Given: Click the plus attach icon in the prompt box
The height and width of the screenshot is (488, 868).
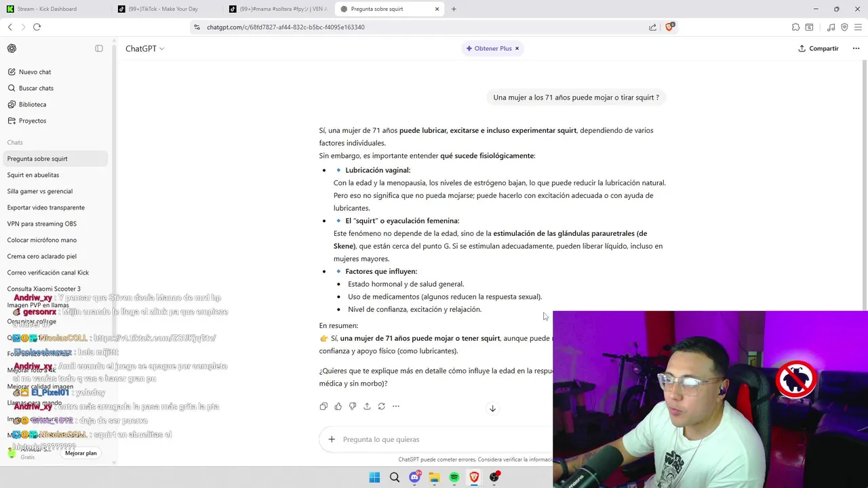Looking at the screenshot, I should (x=332, y=439).
